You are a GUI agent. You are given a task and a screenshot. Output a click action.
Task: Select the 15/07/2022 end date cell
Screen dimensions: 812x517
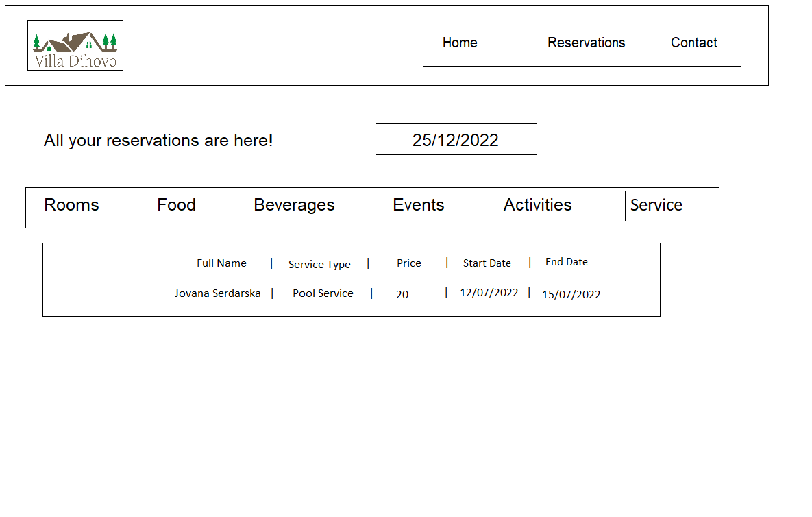571,295
